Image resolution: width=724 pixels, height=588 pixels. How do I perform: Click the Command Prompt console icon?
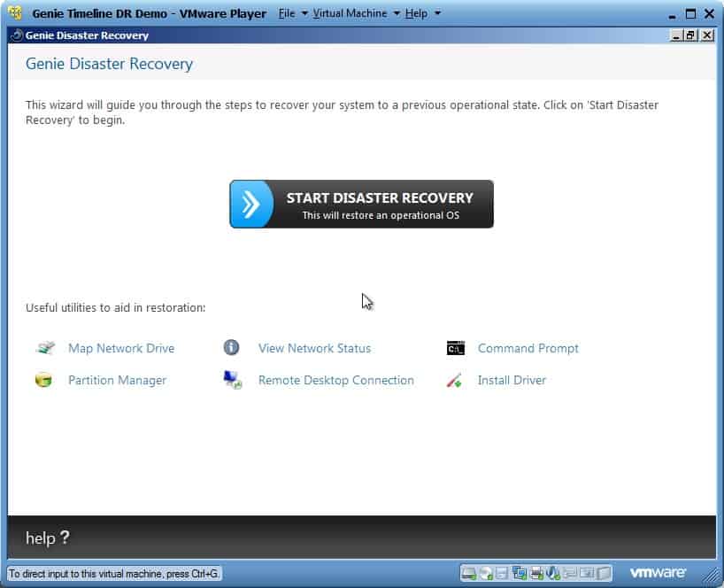point(456,348)
